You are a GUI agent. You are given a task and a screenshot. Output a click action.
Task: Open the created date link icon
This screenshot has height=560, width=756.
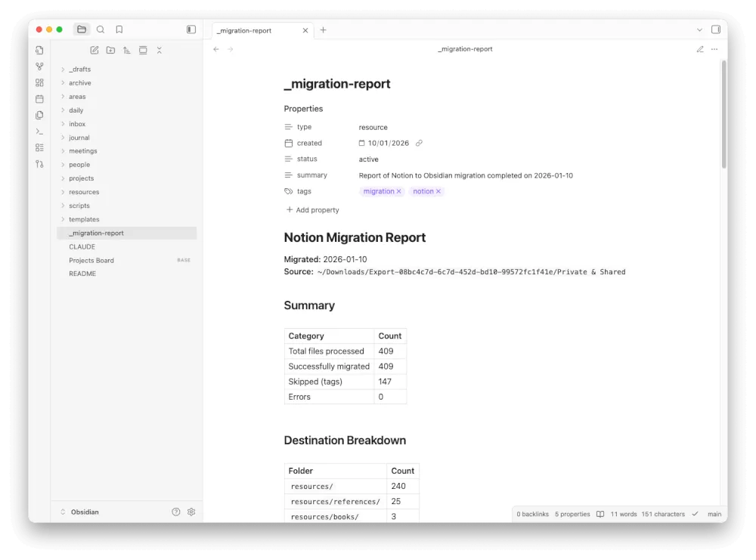coord(419,143)
